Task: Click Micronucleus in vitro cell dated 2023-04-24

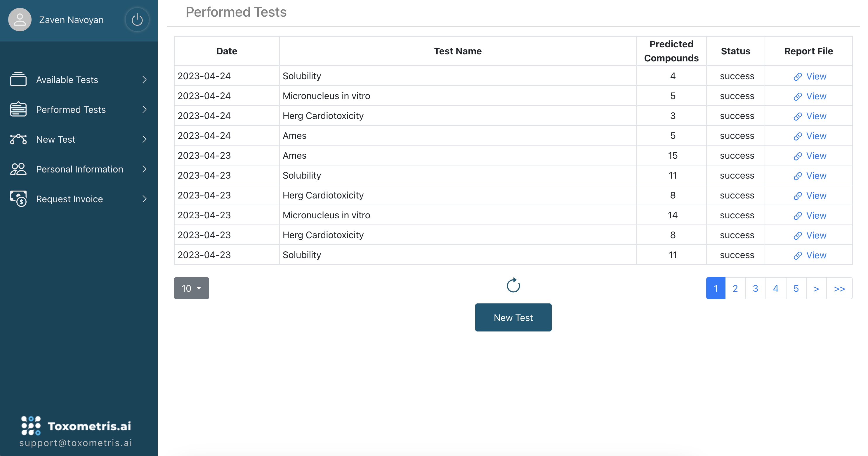Action: tap(458, 96)
